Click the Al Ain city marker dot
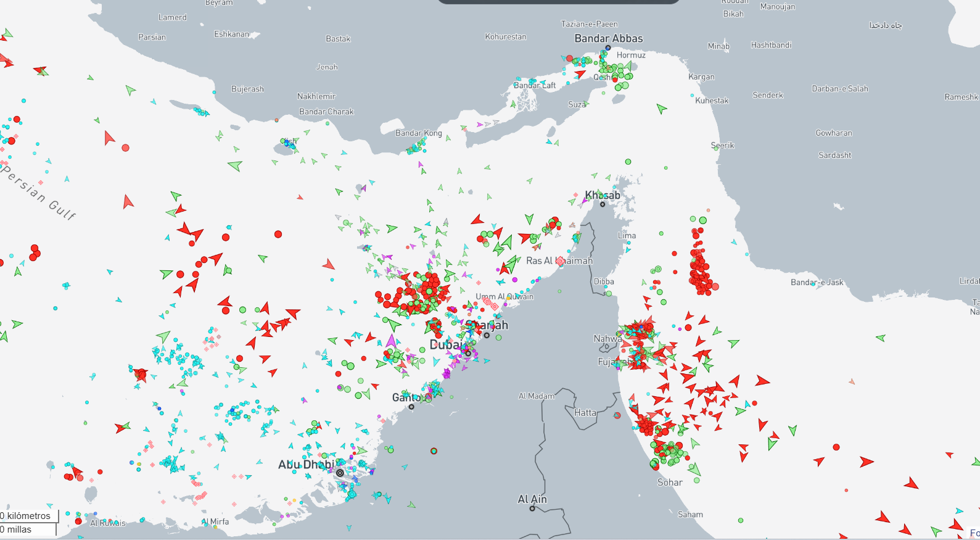Screen dimensions: 980x540 tap(532, 509)
